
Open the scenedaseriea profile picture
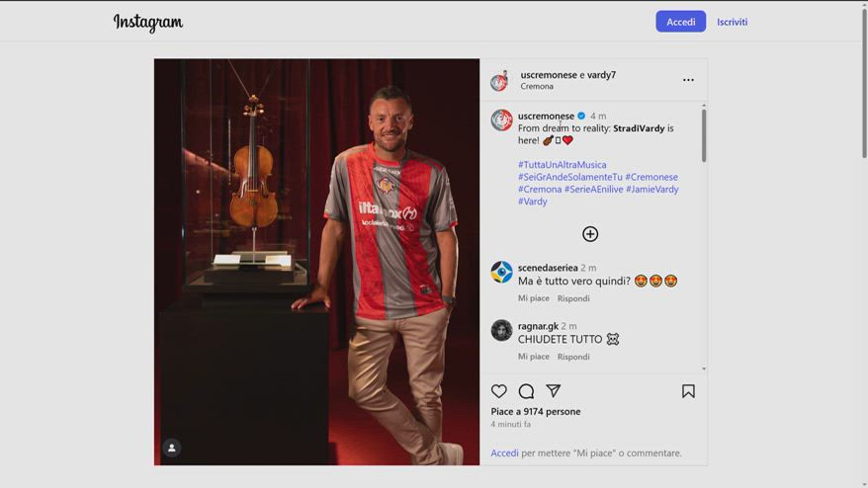pos(501,273)
